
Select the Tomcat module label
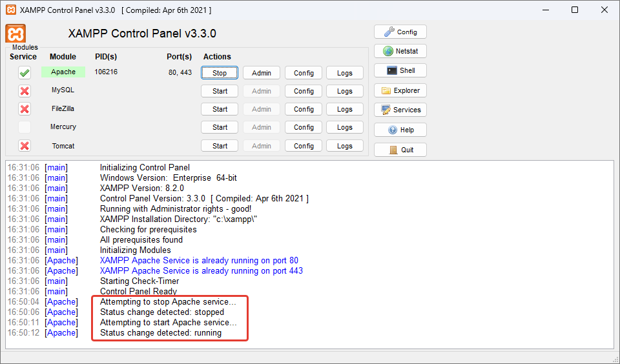pyautogui.click(x=63, y=146)
